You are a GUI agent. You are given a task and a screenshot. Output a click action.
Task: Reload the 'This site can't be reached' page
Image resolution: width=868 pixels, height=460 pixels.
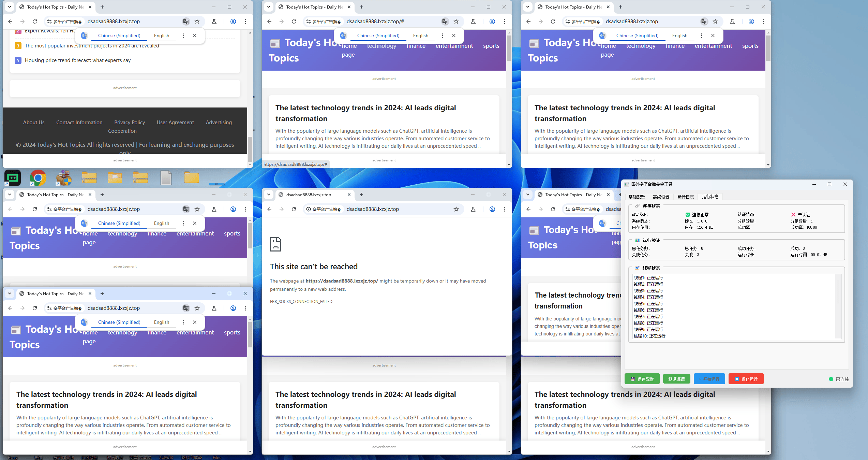(294, 209)
